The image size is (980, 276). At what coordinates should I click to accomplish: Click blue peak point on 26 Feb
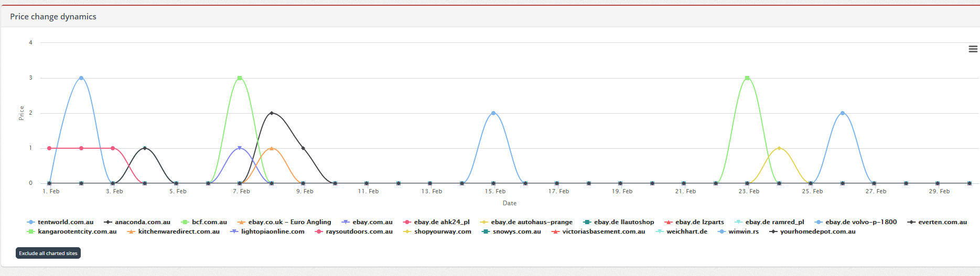[843, 113]
